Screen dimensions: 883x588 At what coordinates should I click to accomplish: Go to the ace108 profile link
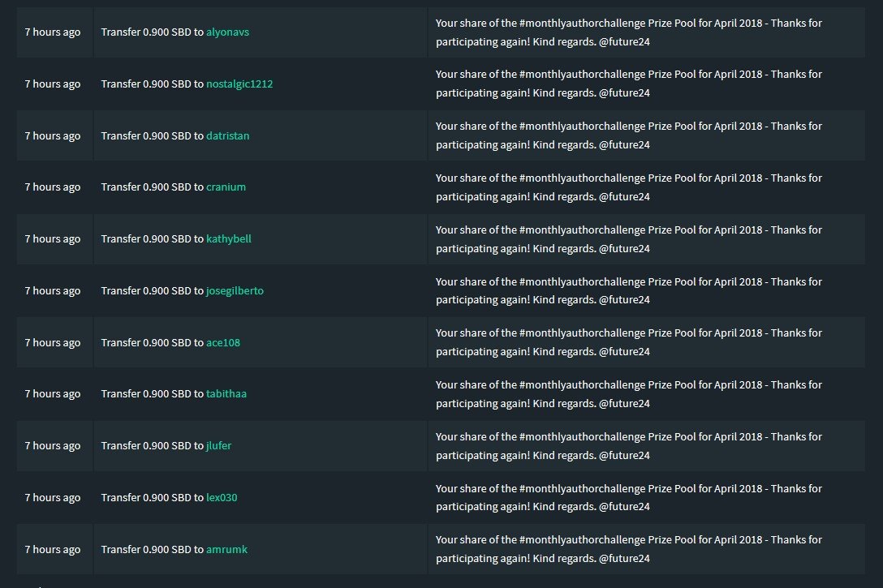(x=223, y=342)
